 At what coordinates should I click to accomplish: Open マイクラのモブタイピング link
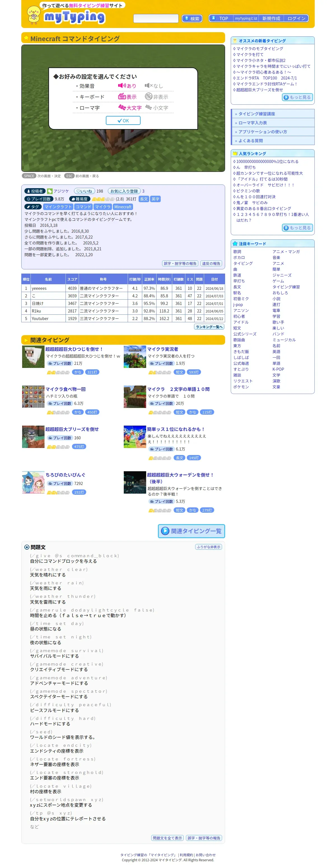260,48
